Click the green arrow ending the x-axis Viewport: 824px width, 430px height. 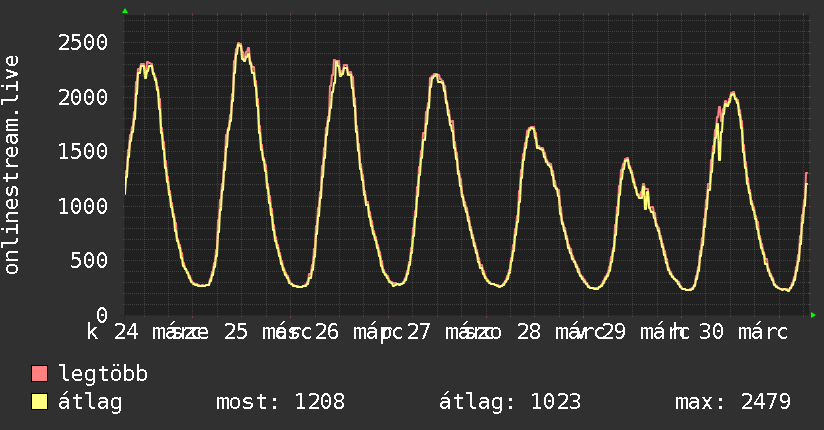(x=813, y=315)
